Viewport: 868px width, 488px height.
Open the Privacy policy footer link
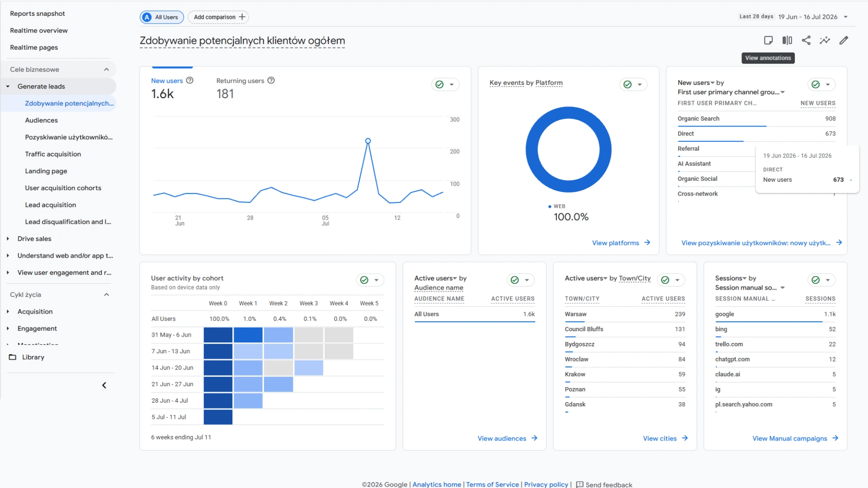(x=546, y=484)
